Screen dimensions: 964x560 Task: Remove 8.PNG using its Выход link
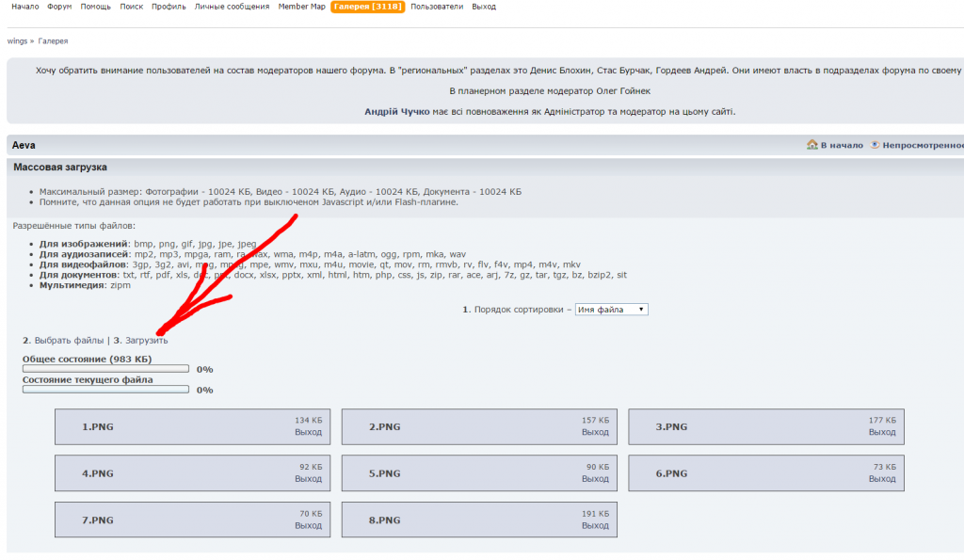click(x=594, y=526)
